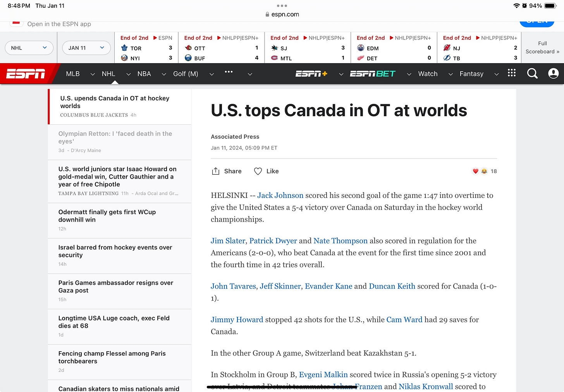Tap the battery status icon

point(550,6)
